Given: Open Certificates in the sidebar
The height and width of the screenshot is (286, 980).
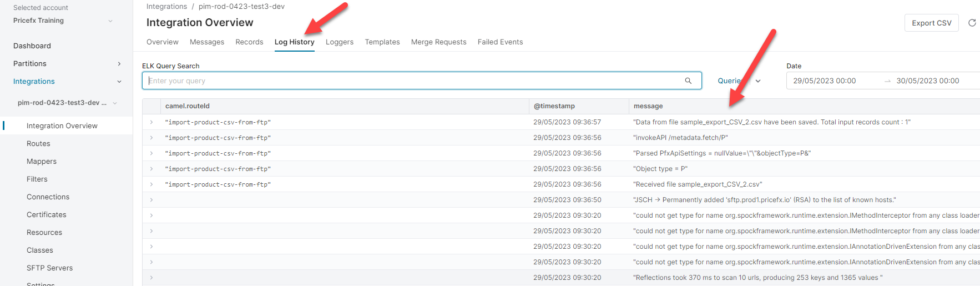Looking at the screenshot, I should pos(47,215).
